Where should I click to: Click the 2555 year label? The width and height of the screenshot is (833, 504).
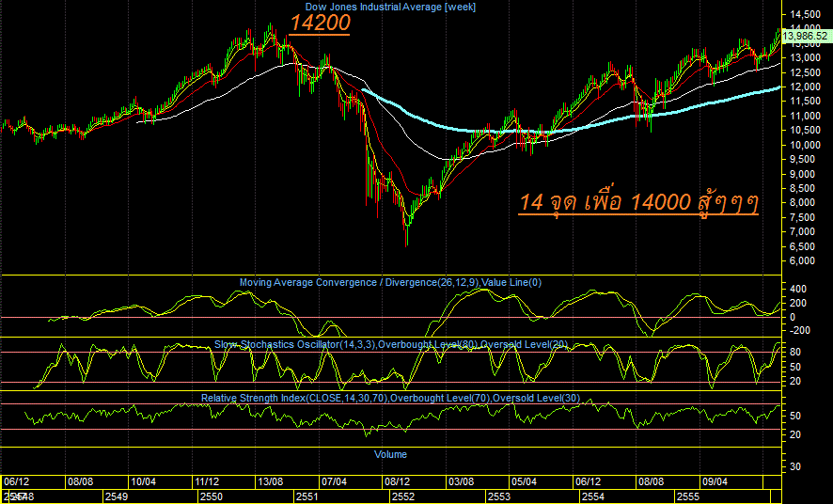688,497
